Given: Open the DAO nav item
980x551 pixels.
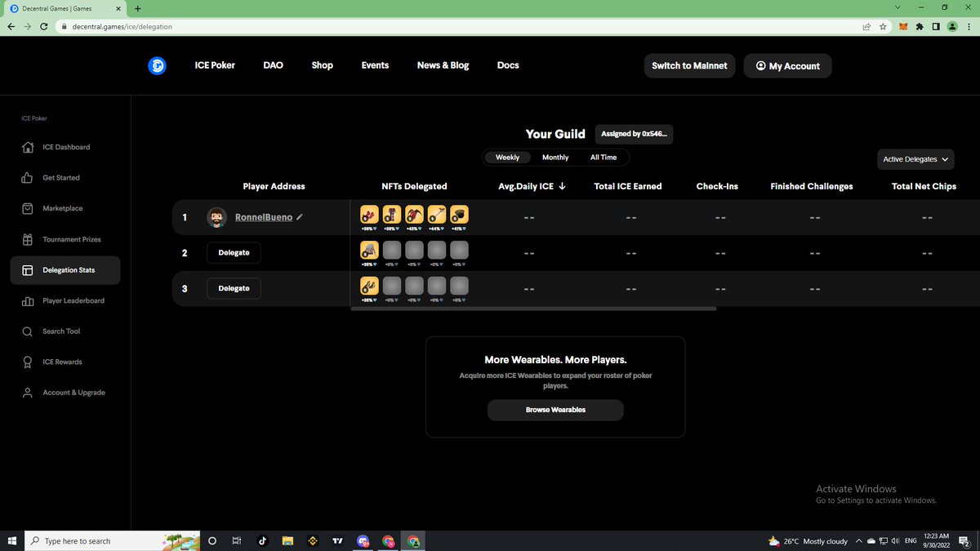Looking at the screenshot, I should coord(273,65).
